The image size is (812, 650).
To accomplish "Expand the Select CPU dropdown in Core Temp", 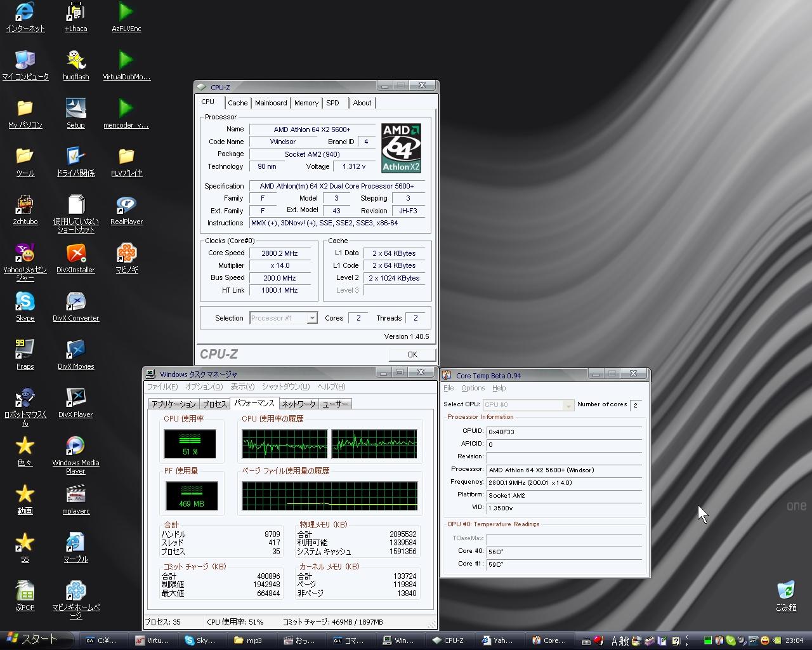I will [x=568, y=405].
